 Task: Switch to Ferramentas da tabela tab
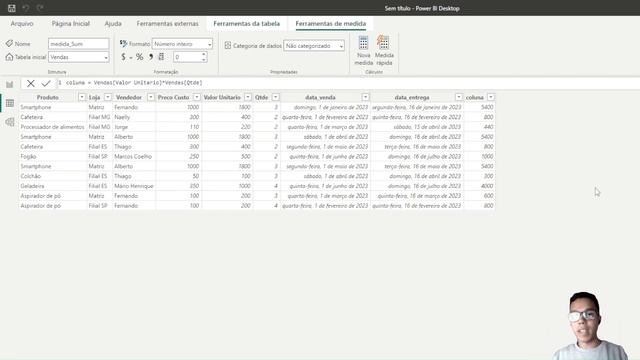[247, 24]
